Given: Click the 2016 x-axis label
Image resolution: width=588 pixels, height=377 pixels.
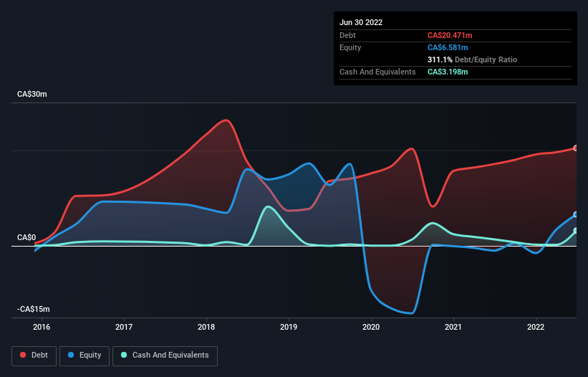Looking at the screenshot, I should point(42,327).
